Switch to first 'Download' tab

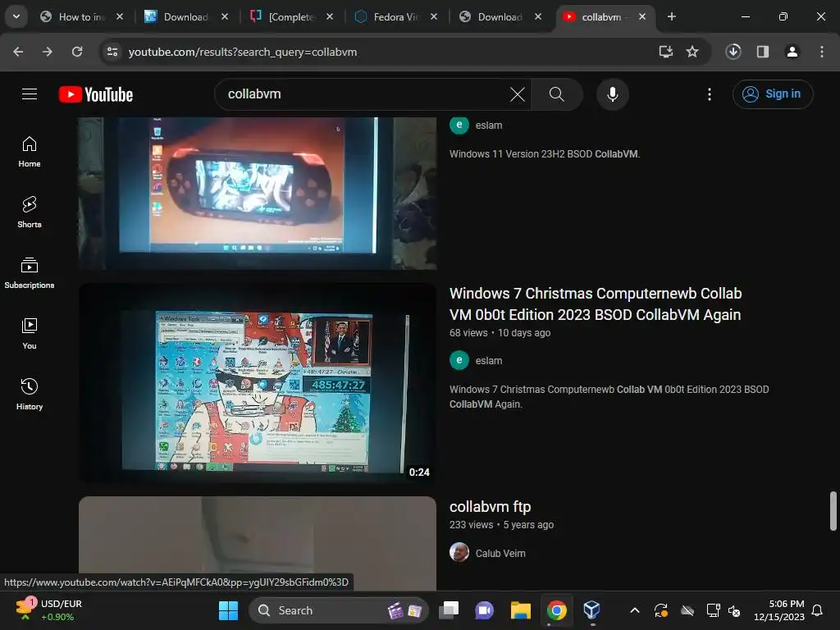pos(186,17)
